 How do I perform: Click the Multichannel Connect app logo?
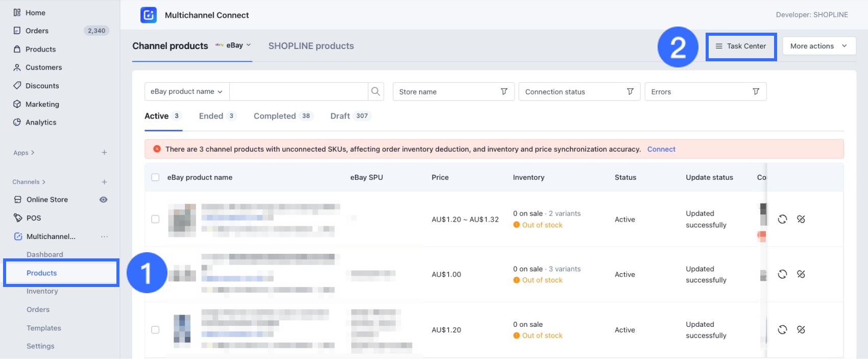(x=149, y=15)
